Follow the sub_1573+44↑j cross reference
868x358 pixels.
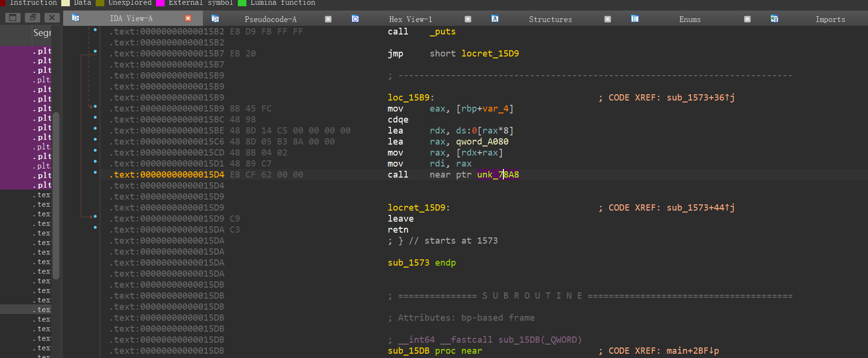tap(701, 208)
